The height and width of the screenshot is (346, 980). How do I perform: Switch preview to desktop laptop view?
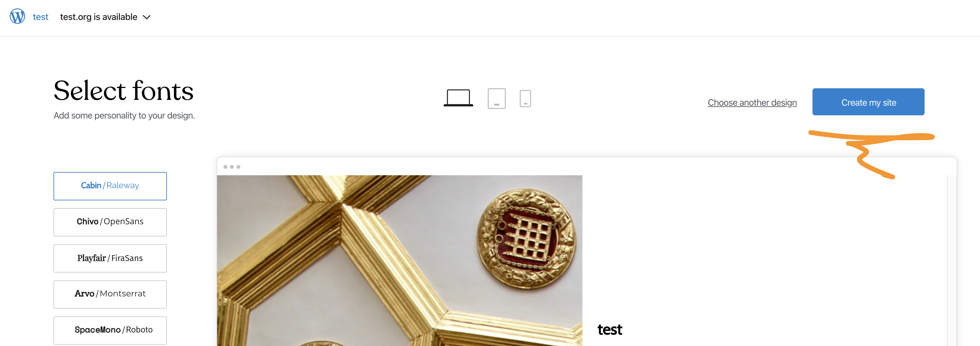pos(458,98)
